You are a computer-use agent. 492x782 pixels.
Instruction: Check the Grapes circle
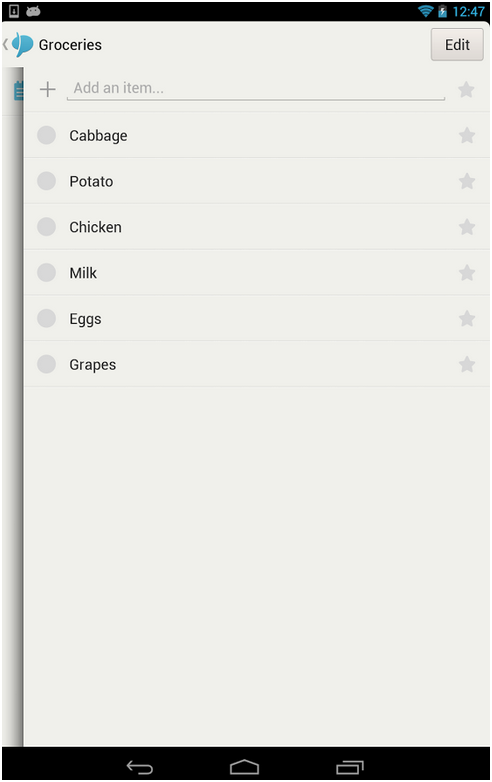(46, 364)
